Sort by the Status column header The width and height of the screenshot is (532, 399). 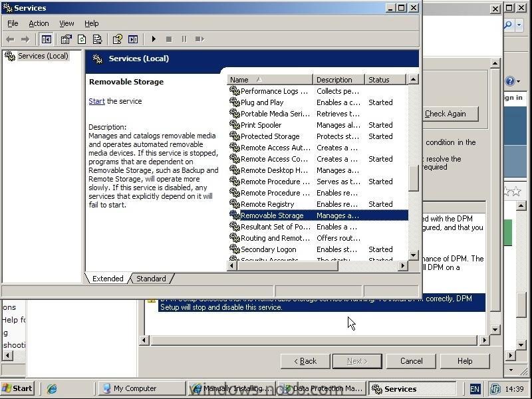point(385,80)
